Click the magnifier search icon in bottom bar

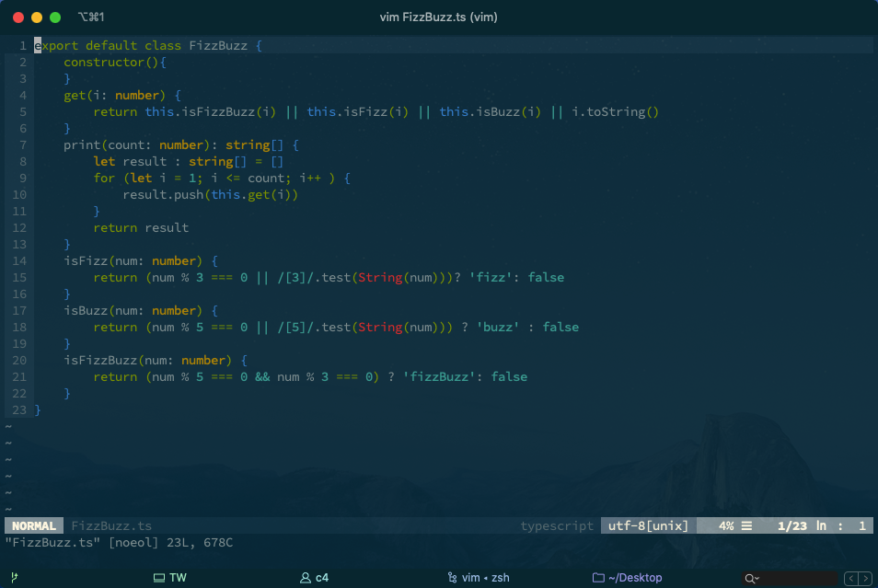tap(749, 578)
